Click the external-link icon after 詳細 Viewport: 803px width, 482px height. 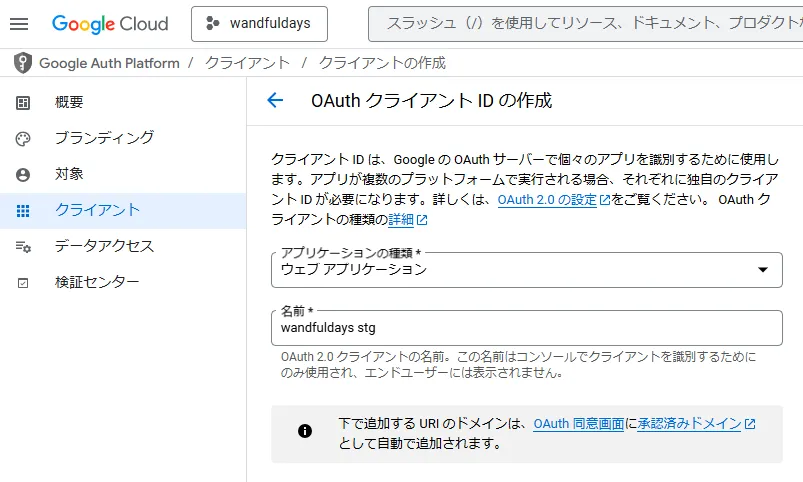click(x=422, y=220)
